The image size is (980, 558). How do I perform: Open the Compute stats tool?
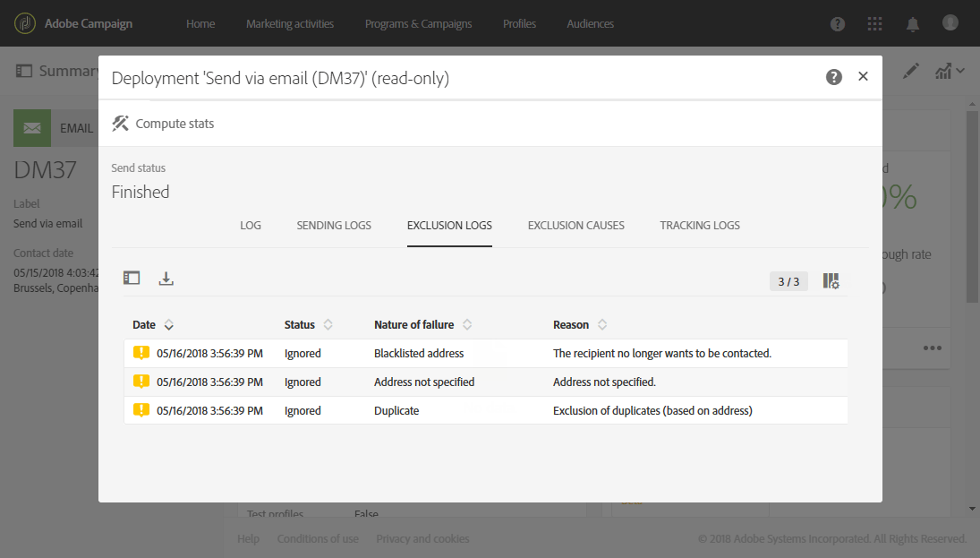[162, 123]
